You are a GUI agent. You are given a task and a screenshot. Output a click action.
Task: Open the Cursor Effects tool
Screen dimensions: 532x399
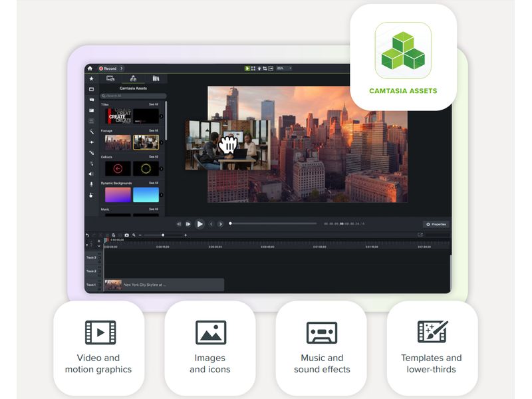point(91,163)
